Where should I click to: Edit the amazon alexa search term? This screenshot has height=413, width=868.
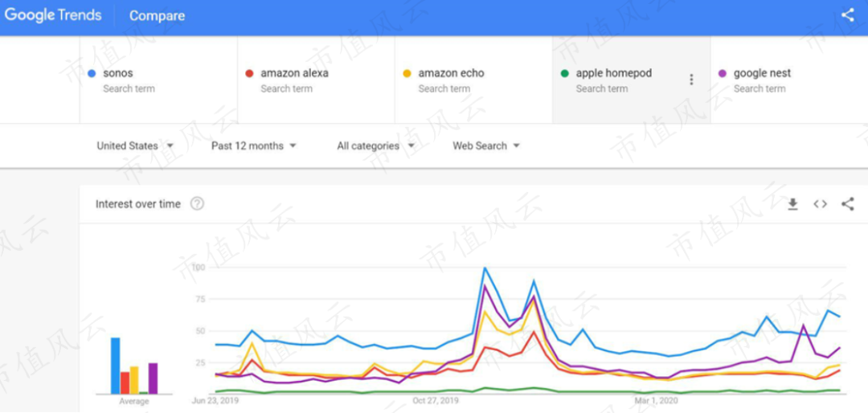(x=294, y=73)
